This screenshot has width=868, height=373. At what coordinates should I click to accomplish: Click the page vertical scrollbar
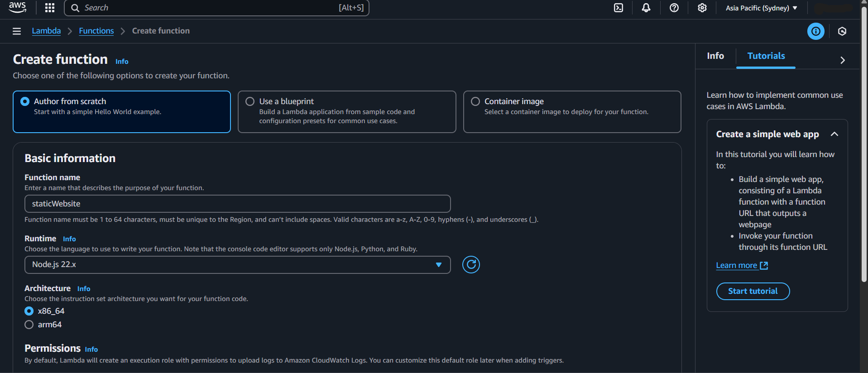pyautogui.click(x=864, y=145)
